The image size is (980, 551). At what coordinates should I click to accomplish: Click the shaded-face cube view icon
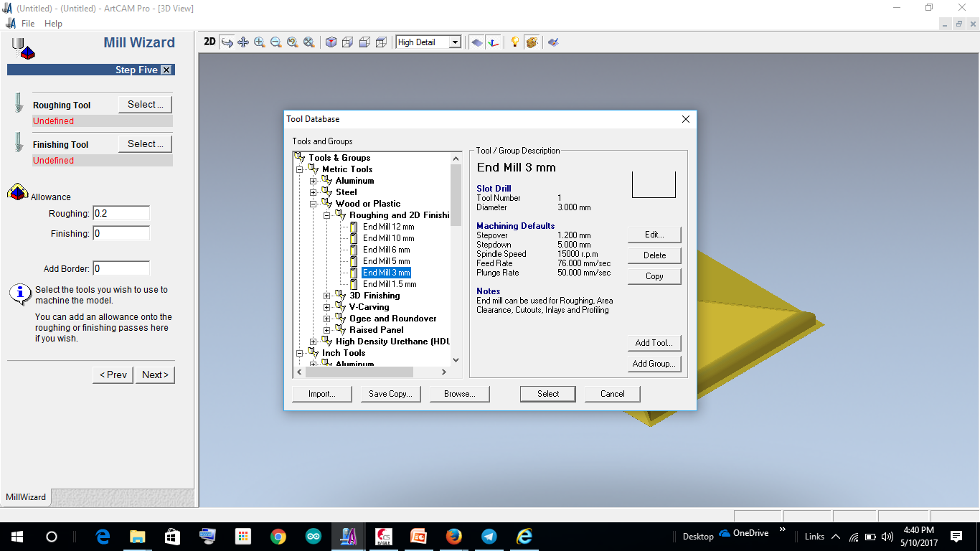pyautogui.click(x=364, y=42)
